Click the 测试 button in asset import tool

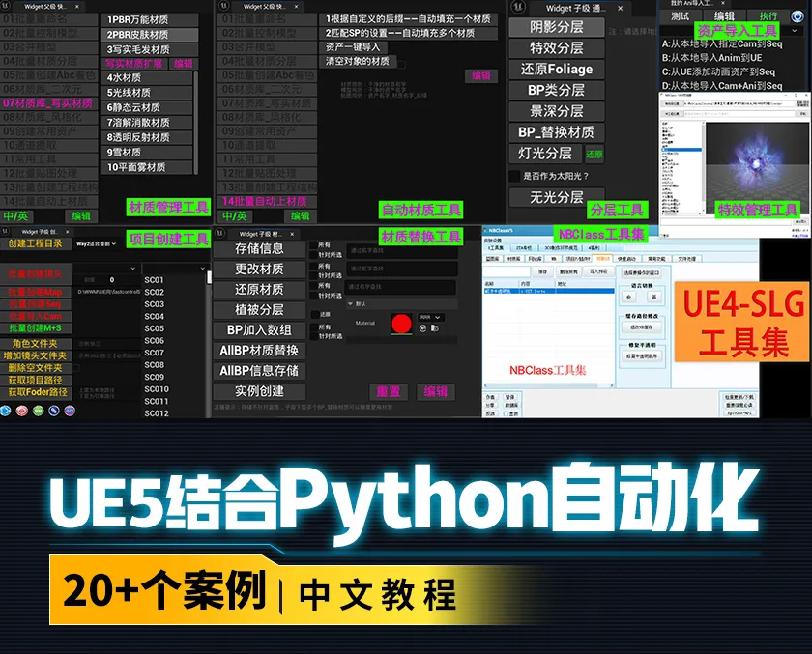(680, 16)
